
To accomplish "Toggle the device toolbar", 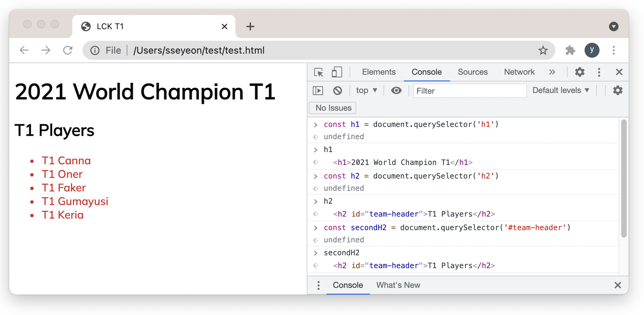I will (337, 72).
